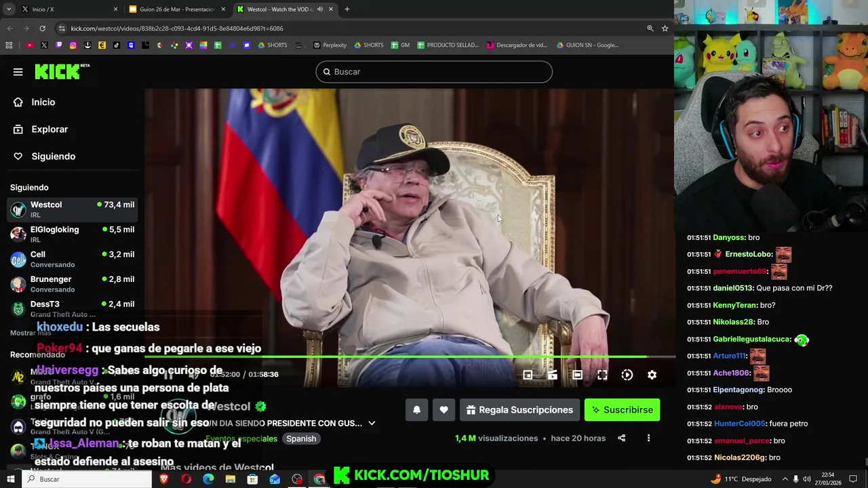
Task: Open the Twitch bookmark icon
Action: coord(59,45)
